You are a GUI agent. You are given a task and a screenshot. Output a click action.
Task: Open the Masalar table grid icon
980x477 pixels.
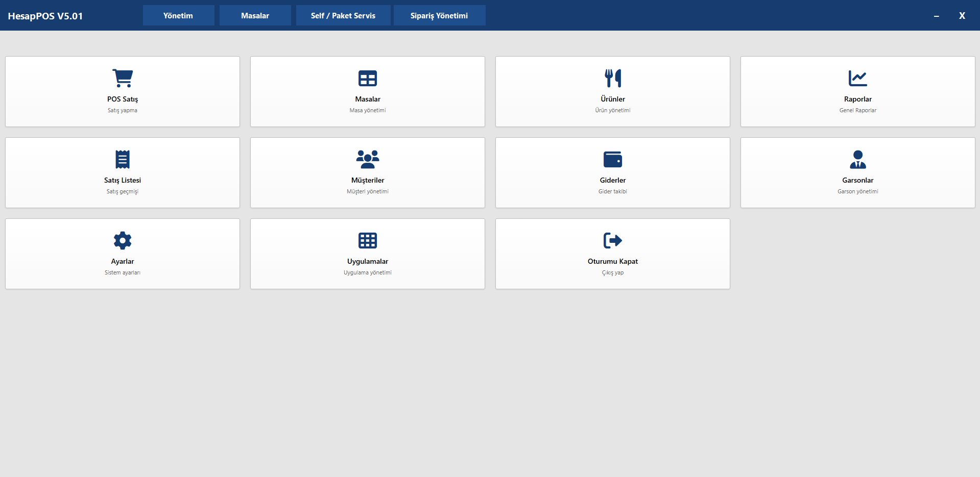tap(368, 78)
